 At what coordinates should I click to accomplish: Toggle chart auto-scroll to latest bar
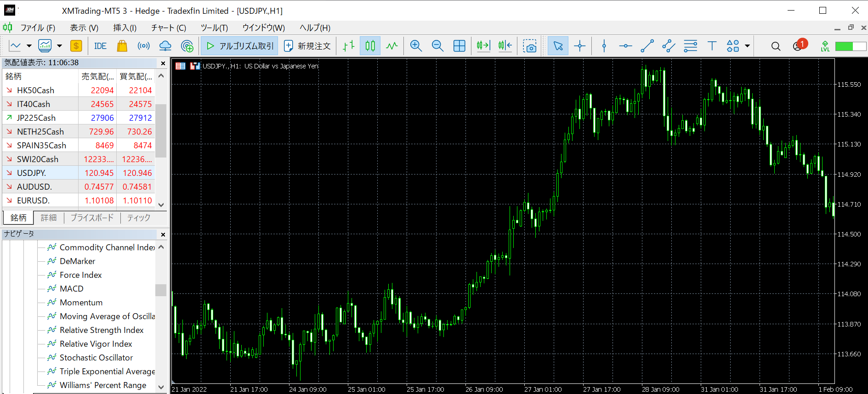[x=483, y=46]
